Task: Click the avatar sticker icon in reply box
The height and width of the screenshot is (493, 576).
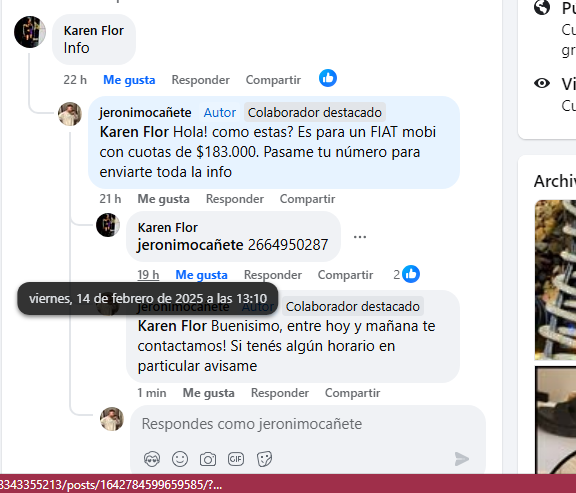Action: (x=152, y=459)
